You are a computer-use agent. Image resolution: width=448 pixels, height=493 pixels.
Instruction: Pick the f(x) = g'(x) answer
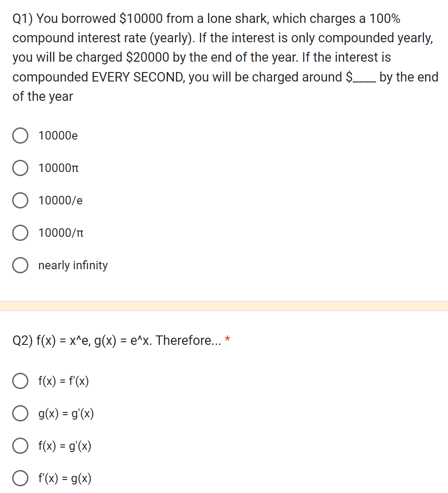click(x=20, y=446)
